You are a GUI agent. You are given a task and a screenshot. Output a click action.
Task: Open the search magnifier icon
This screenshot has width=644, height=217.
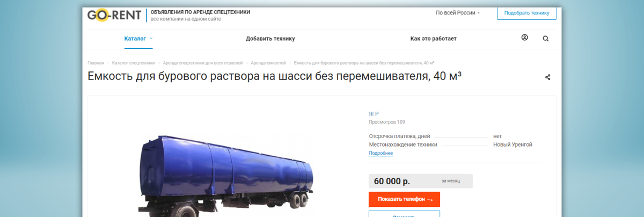pyautogui.click(x=545, y=39)
